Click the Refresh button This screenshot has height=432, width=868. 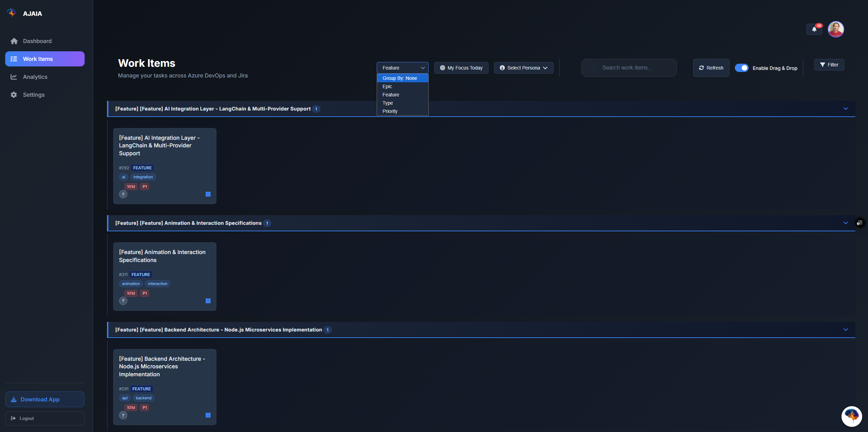(x=711, y=68)
